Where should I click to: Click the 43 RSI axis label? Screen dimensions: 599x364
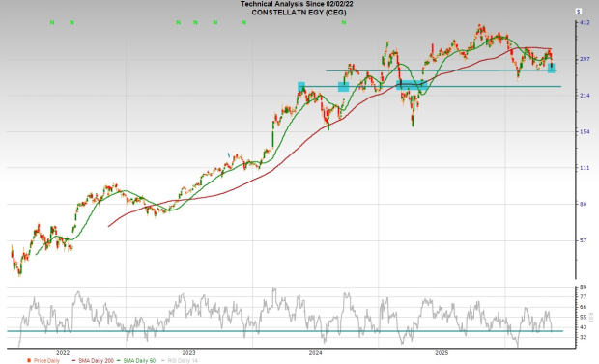[583, 327]
